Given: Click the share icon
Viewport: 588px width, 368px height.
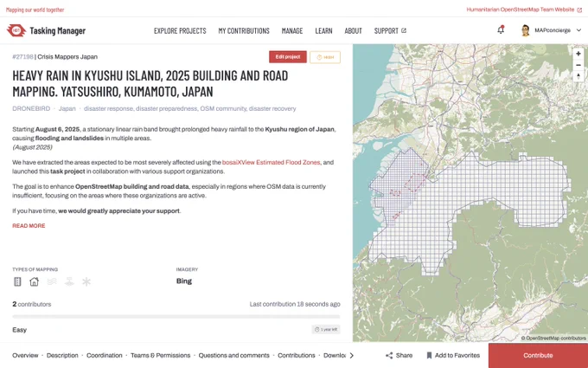Looking at the screenshot, I should click(x=389, y=355).
